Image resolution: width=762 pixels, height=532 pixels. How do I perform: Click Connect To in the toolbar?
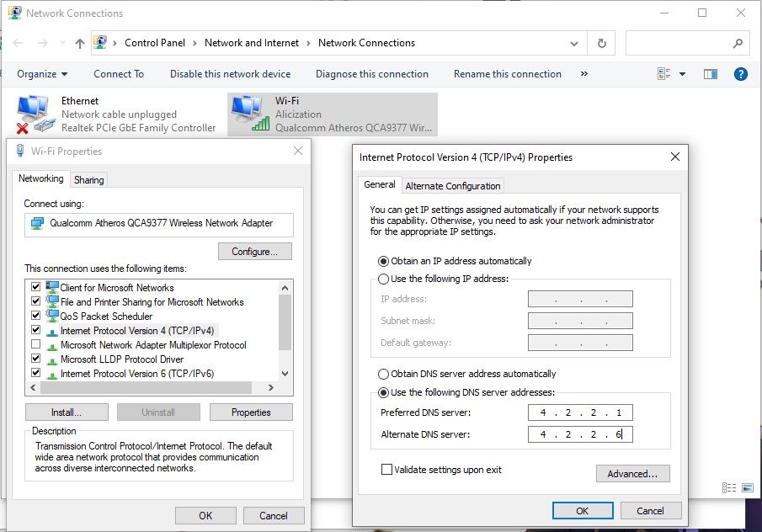point(119,74)
